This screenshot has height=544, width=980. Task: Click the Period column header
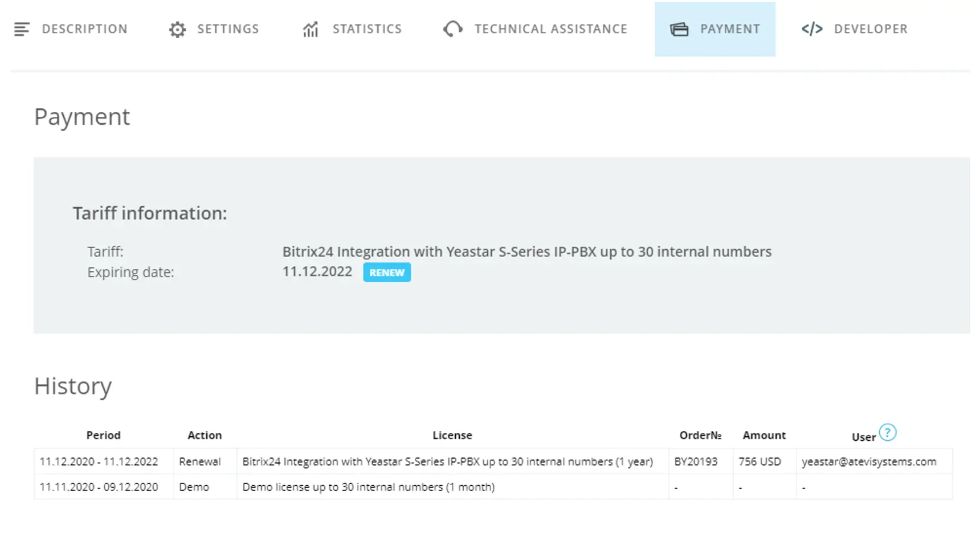(103, 435)
